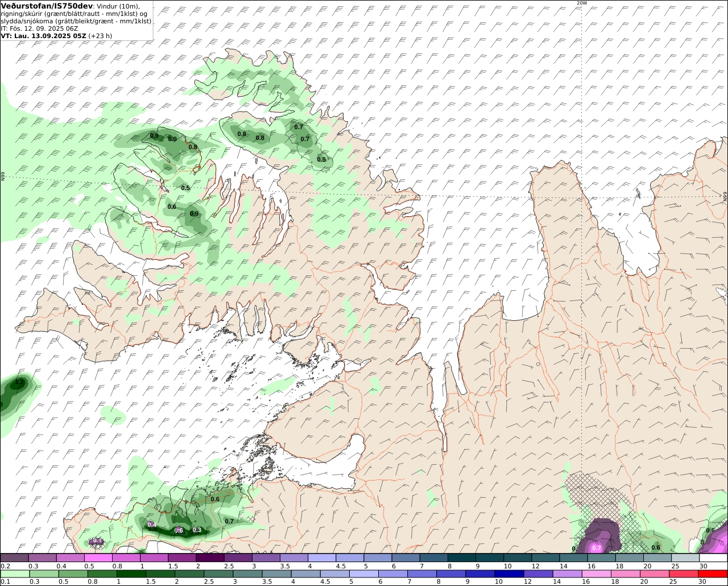Image resolution: width=728 pixels, height=586 pixels.
Task: Click the 1.2 precipitation value over the western sea
Action: pos(20,382)
